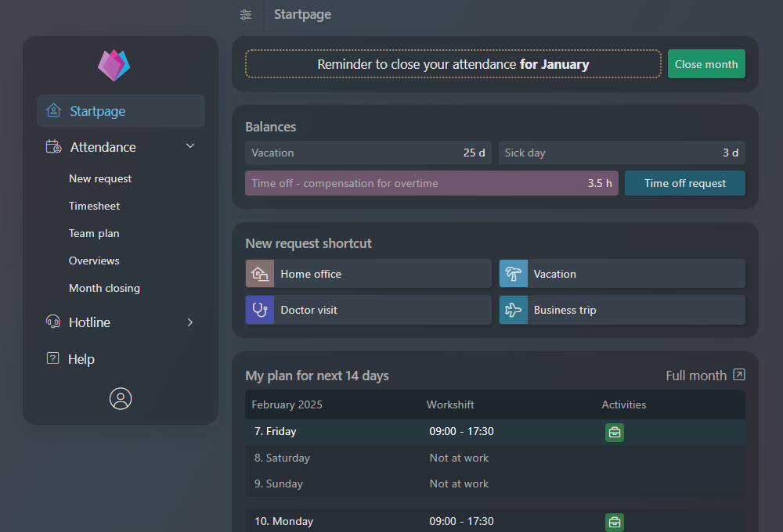Open the Full month link

(x=705, y=376)
